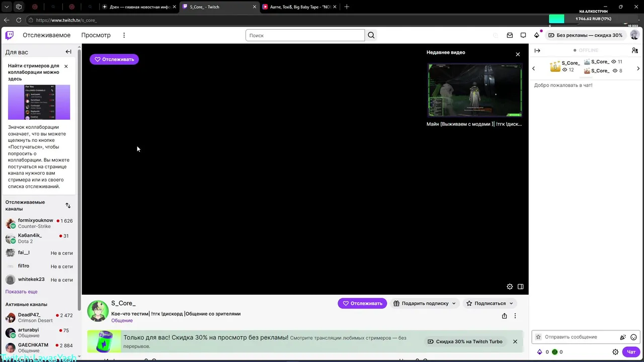Open the channel's three-dot more options
Screen dimensions: 644x362
(515, 316)
